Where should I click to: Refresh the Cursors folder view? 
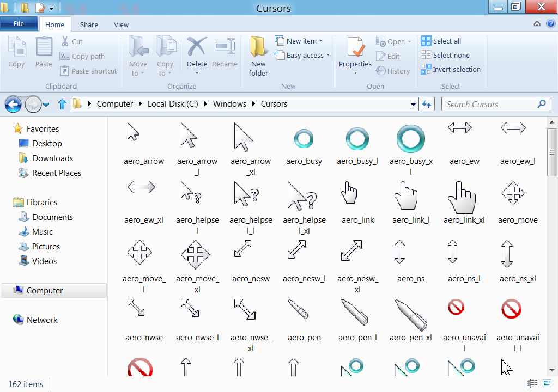point(427,104)
